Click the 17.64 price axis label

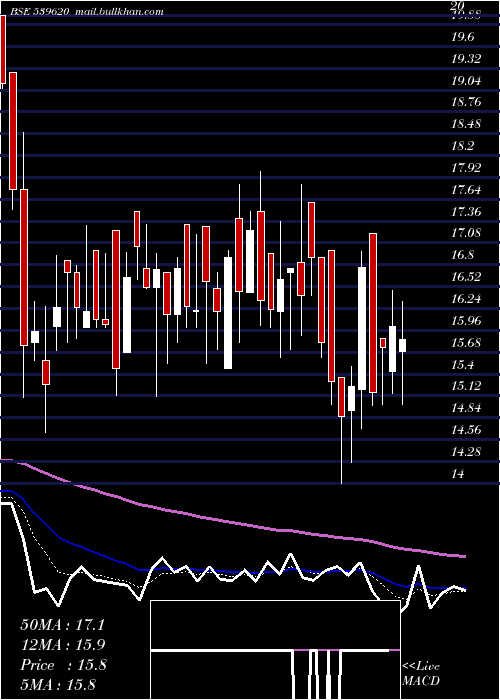[x=466, y=190]
